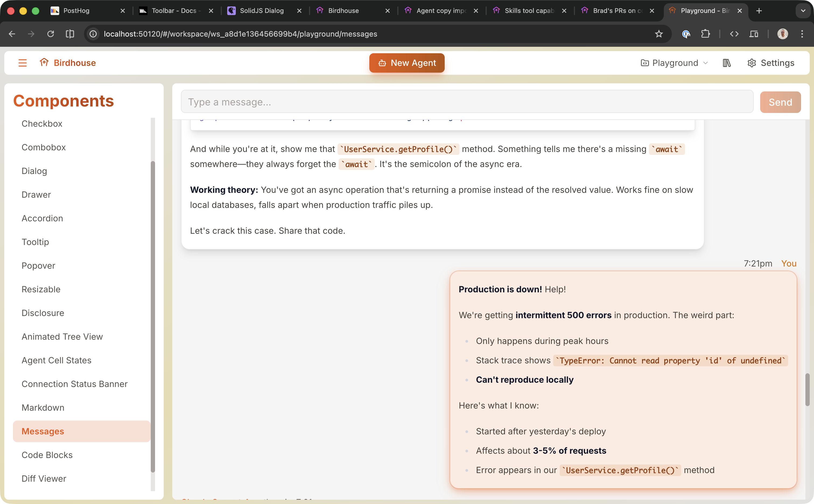Open the browser extensions puzzle icon
The height and width of the screenshot is (504, 814).
[705, 34]
